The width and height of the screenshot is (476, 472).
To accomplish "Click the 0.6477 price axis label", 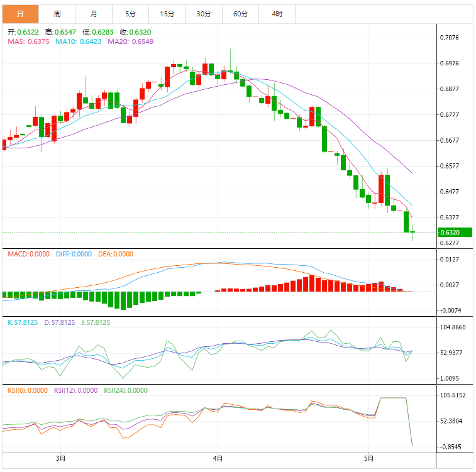I will [450, 192].
